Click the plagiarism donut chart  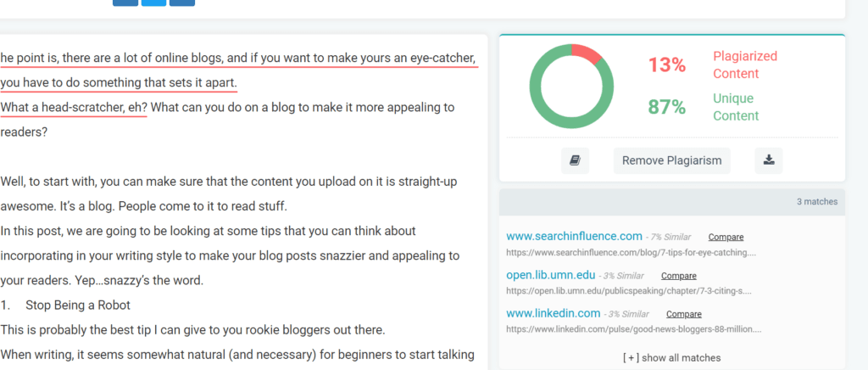571,87
